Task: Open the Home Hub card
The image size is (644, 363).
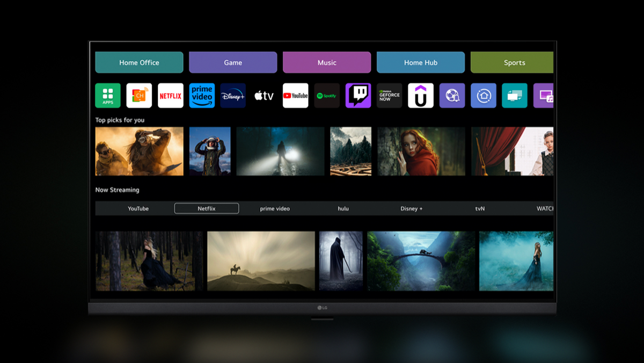Action: pyautogui.click(x=421, y=62)
